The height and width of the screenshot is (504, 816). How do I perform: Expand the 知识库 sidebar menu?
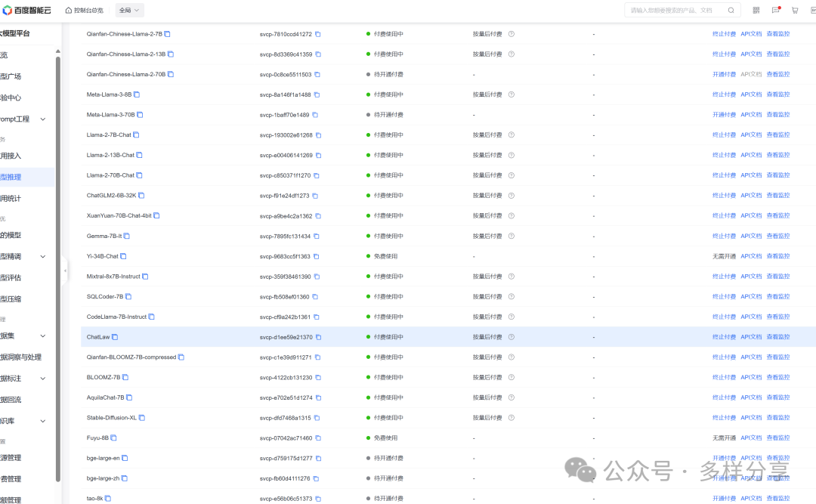[x=43, y=421]
